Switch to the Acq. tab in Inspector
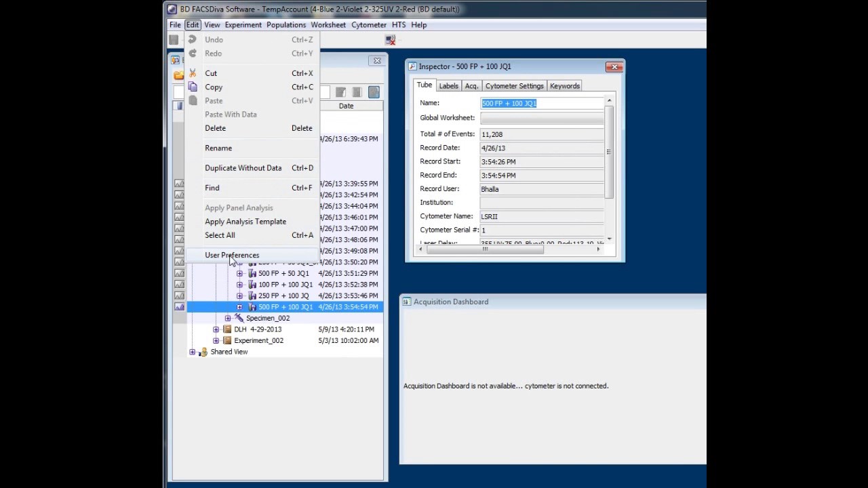868x488 pixels. pyautogui.click(x=472, y=86)
